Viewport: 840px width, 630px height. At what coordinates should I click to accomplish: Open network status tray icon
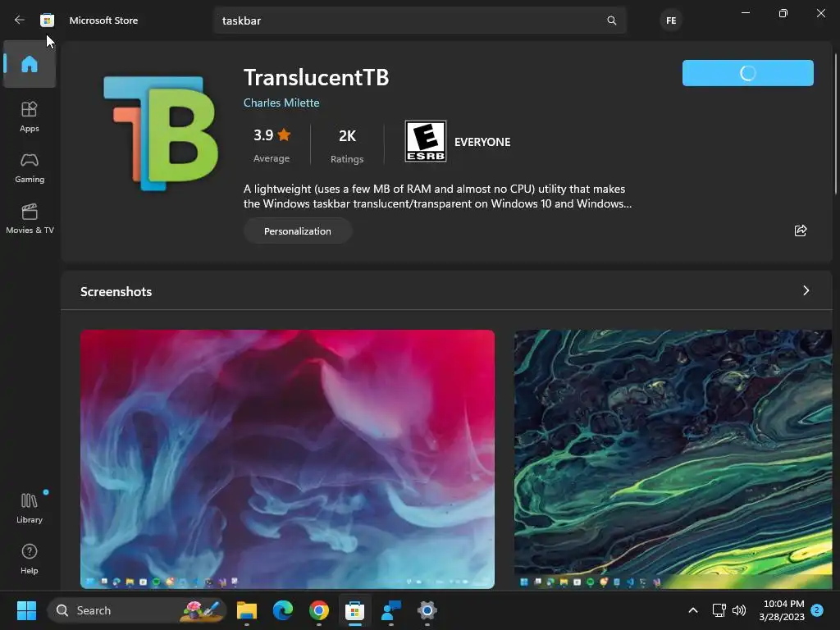pos(719,610)
